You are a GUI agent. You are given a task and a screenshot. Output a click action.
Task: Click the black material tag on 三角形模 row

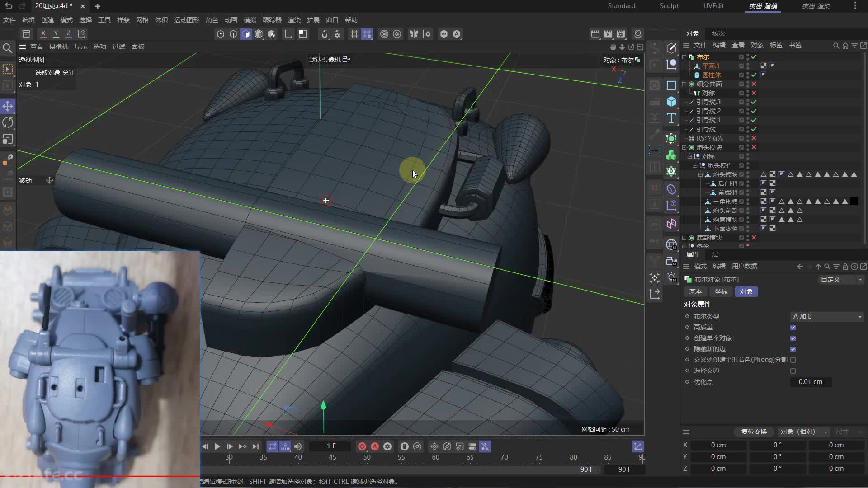(854, 202)
